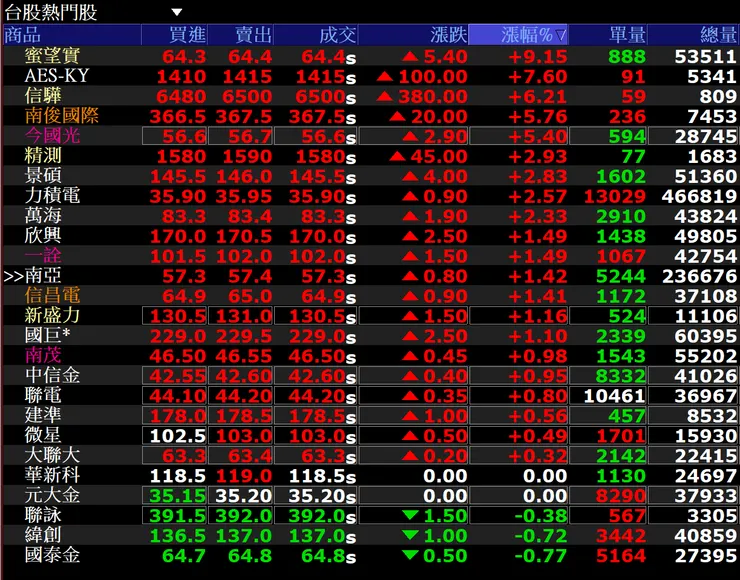Click the up arrow beside 380.00 change
740x580 pixels.
(385, 96)
